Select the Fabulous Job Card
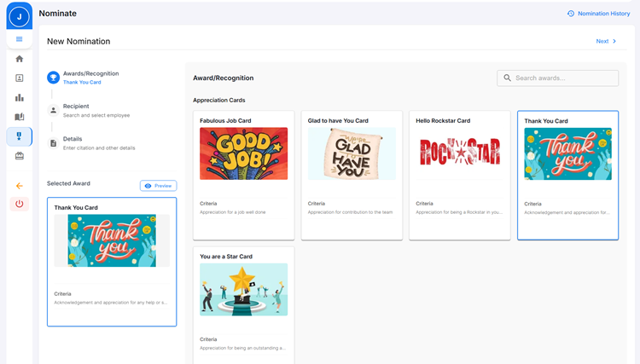Image resolution: width=640 pixels, height=364 pixels. [244, 176]
